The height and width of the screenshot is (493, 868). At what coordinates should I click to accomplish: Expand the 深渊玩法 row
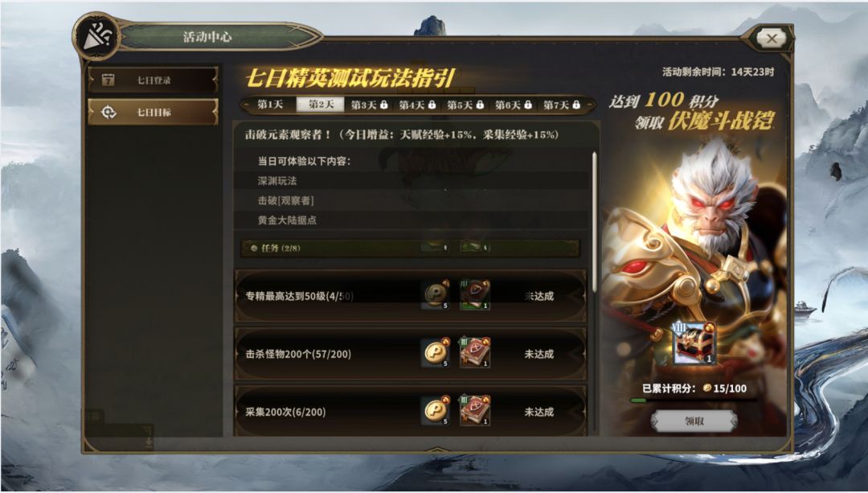[412, 181]
